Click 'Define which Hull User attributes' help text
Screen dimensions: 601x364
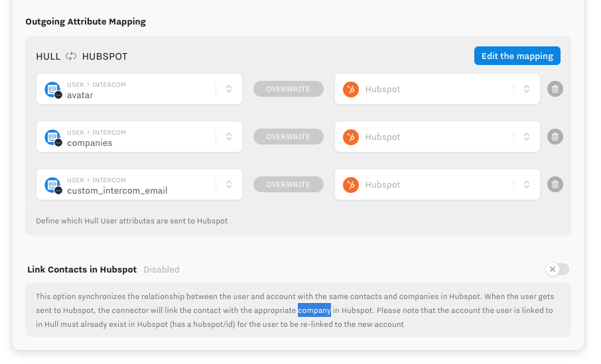[x=132, y=221]
